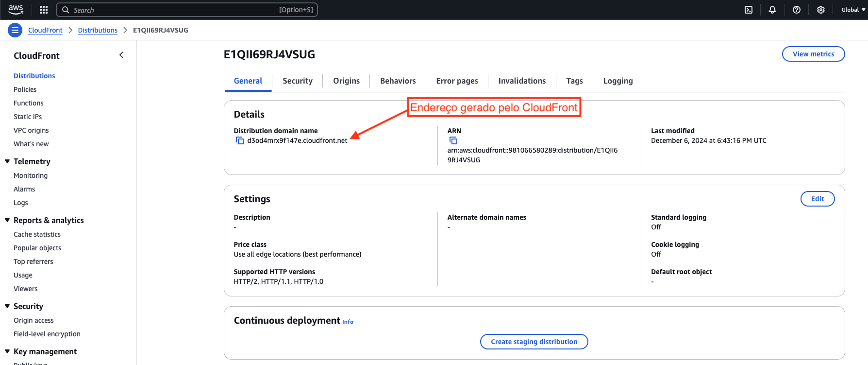Switch to the Behaviors tab
This screenshot has width=868, height=365.
[398, 81]
